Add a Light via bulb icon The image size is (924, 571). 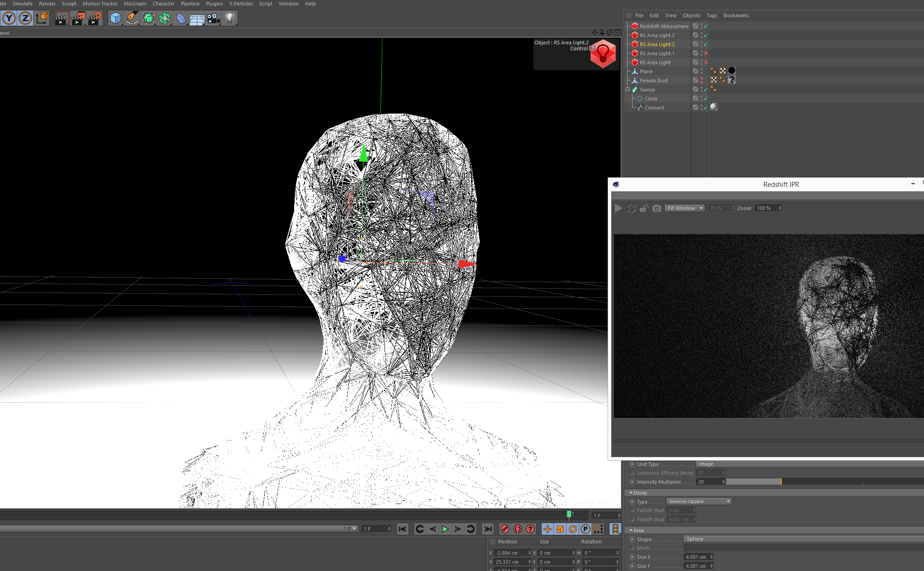click(230, 18)
